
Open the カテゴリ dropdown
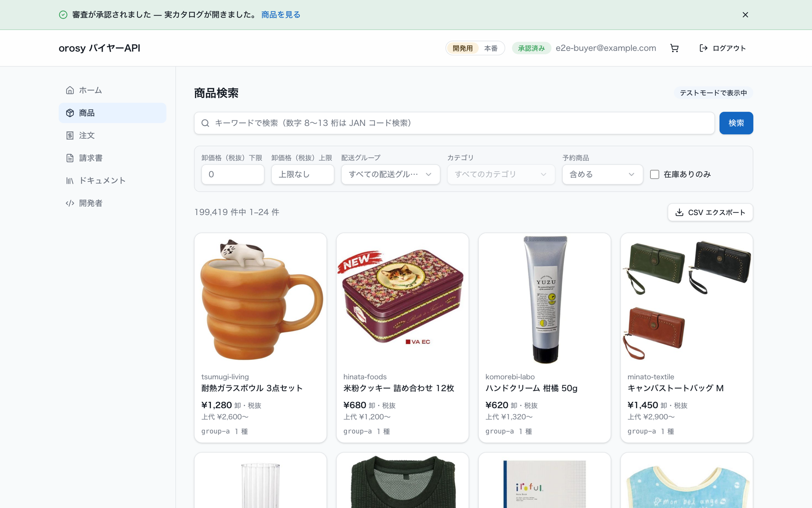pos(501,175)
